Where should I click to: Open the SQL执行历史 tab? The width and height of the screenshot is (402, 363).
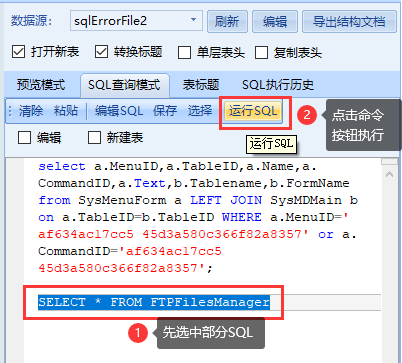[278, 85]
